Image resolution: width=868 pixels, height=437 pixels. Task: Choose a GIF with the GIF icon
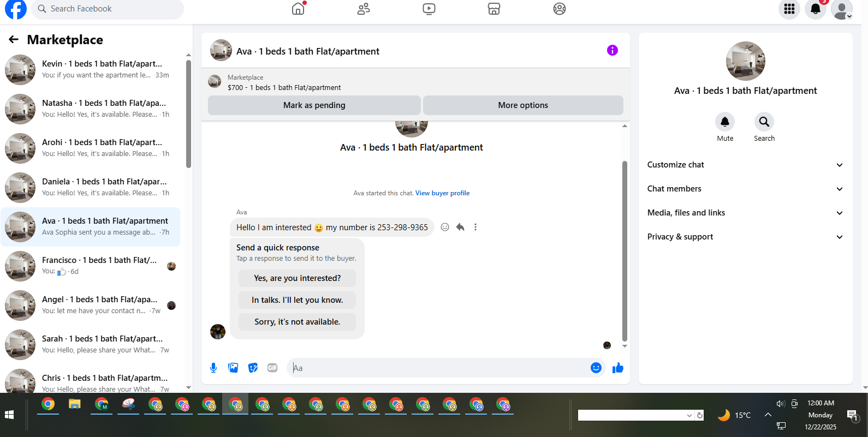click(x=272, y=368)
